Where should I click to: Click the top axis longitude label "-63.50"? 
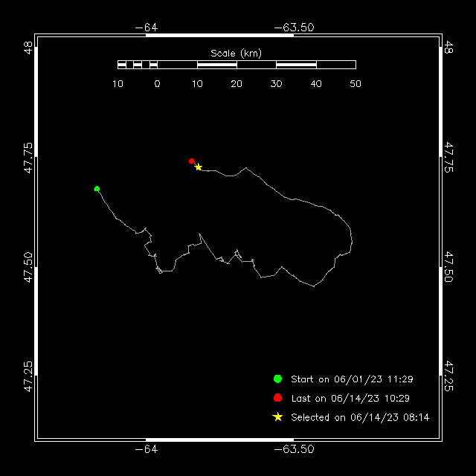(294, 28)
